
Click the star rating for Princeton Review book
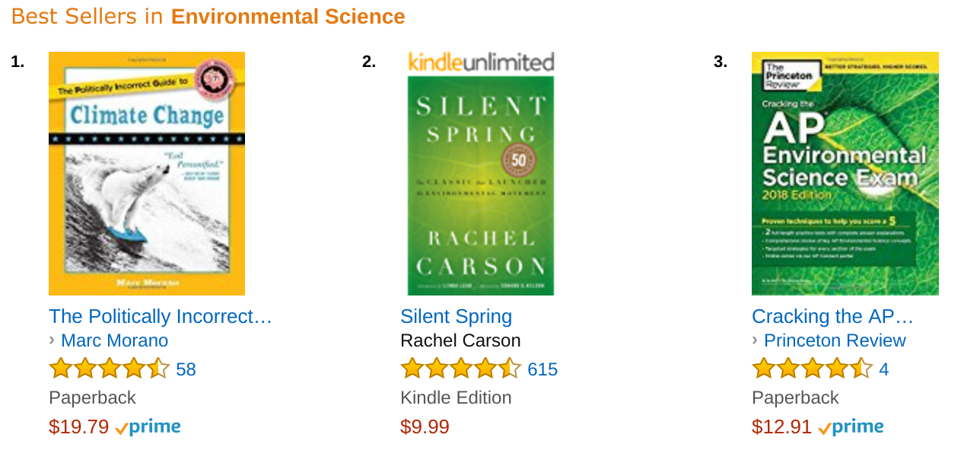click(812, 369)
